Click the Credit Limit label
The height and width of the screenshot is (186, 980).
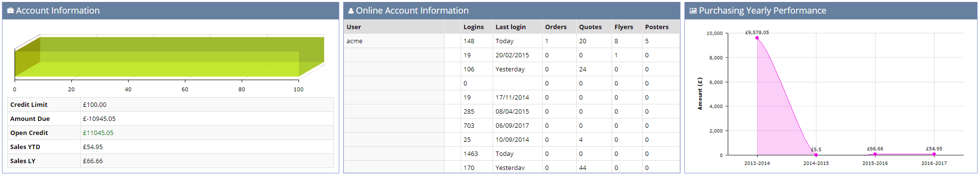click(29, 105)
